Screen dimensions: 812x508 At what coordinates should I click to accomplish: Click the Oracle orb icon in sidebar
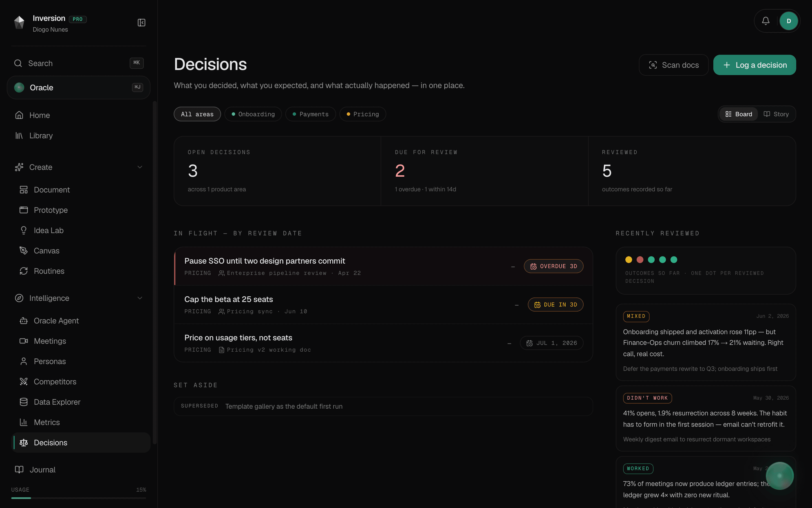(x=19, y=87)
